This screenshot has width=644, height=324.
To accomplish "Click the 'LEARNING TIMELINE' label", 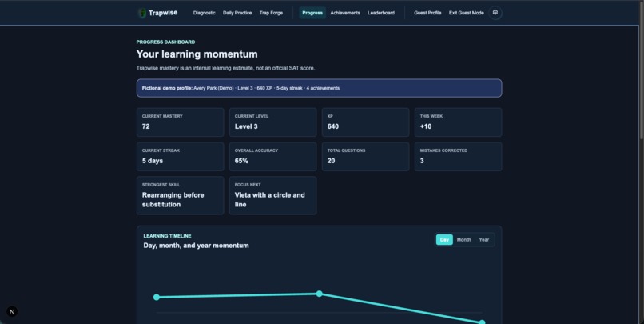I will (x=167, y=236).
